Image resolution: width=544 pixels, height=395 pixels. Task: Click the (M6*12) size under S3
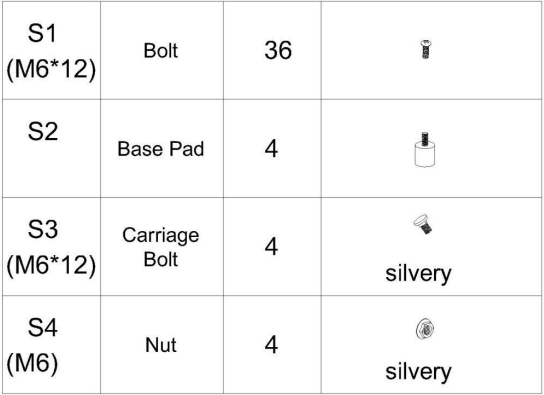pyautogui.click(x=51, y=265)
